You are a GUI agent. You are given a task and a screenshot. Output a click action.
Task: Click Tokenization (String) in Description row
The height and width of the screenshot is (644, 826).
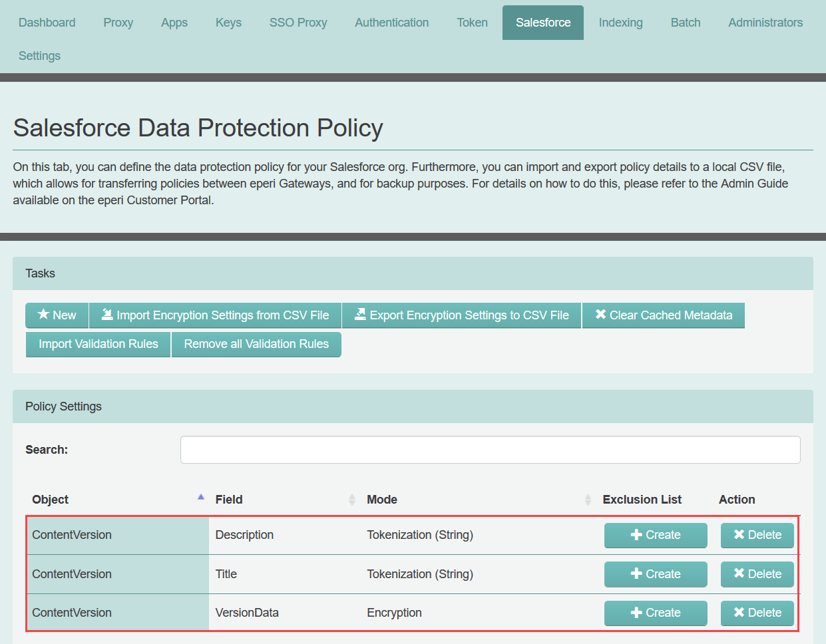[x=420, y=535]
